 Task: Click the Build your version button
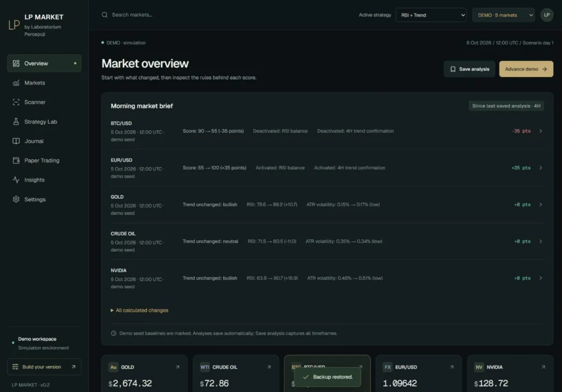pos(44,367)
